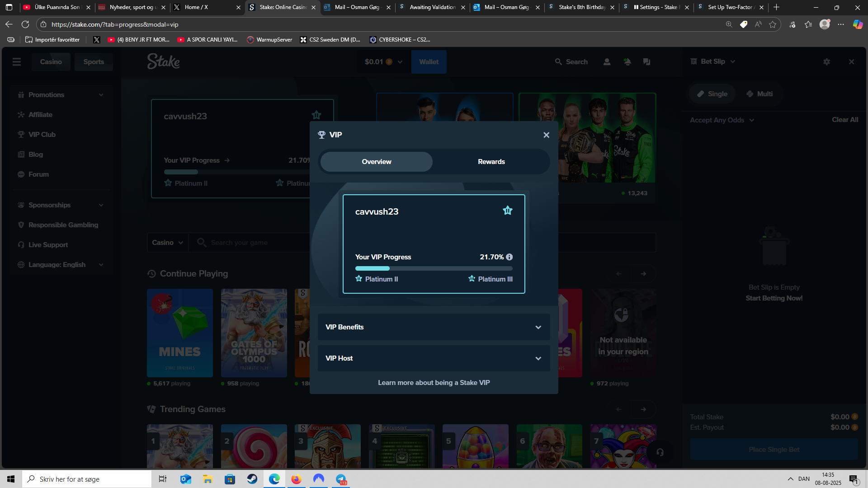Expand the VIP Host section

coord(434,358)
